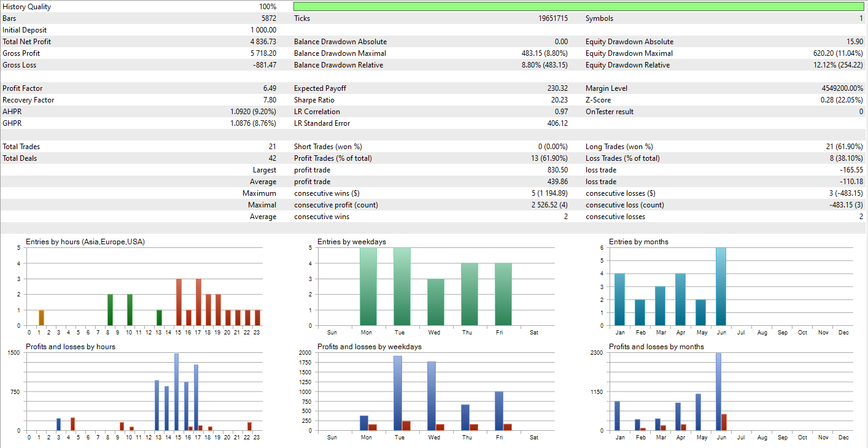Select the "LR Correlation" label
The width and height of the screenshot is (868, 448).
317,112
